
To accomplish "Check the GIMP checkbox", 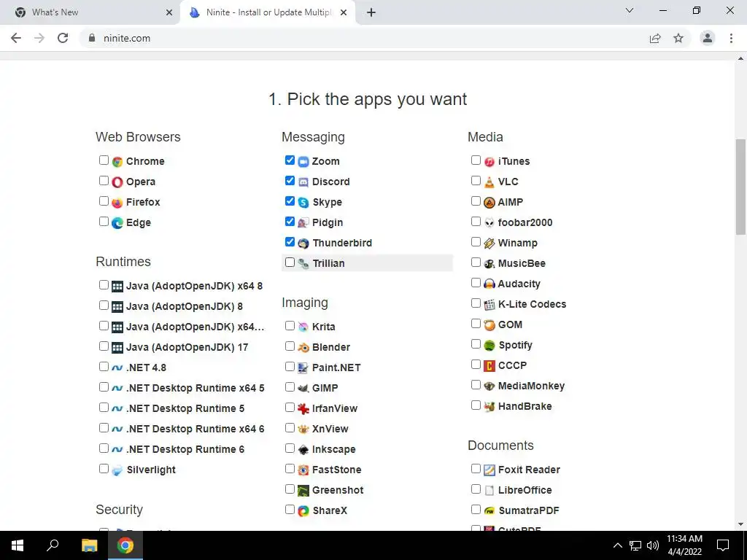I will point(290,386).
